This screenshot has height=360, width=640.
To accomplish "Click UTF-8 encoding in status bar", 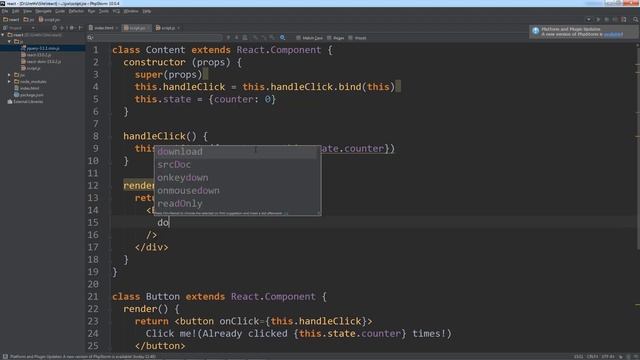I will coord(608,357).
